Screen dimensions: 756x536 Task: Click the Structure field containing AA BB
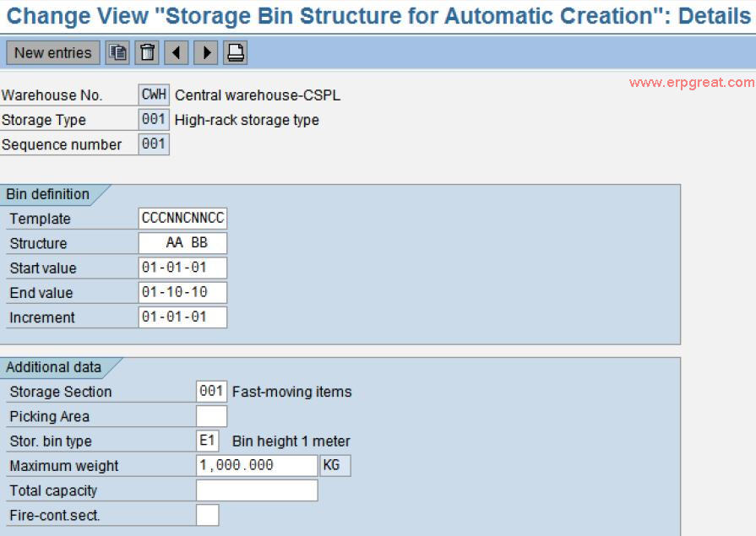[x=182, y=243]
